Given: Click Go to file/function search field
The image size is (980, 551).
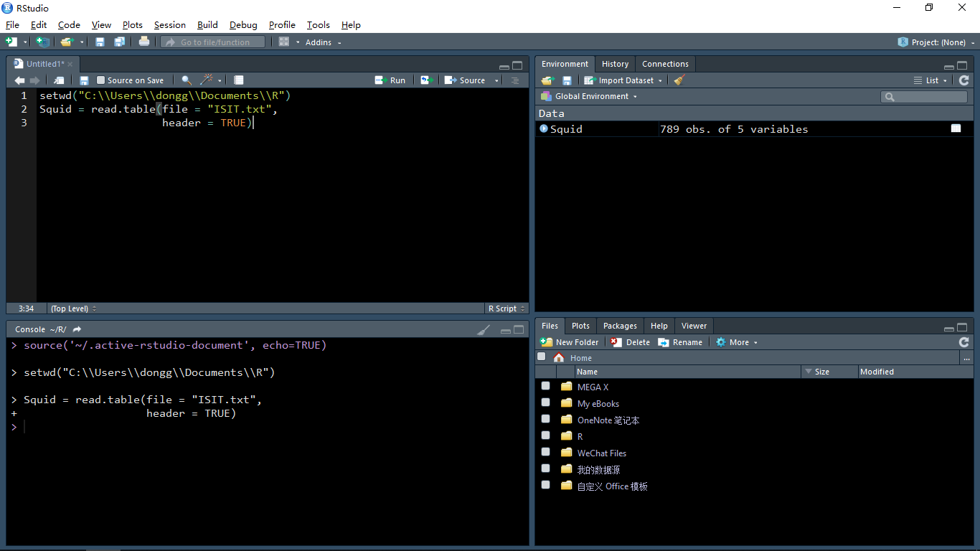Looking at the screenshot, I should click(213, 42).
